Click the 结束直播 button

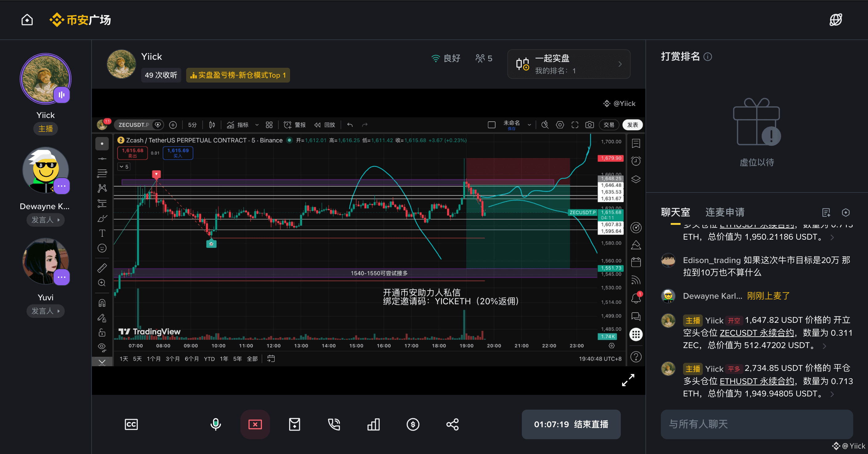571,424
